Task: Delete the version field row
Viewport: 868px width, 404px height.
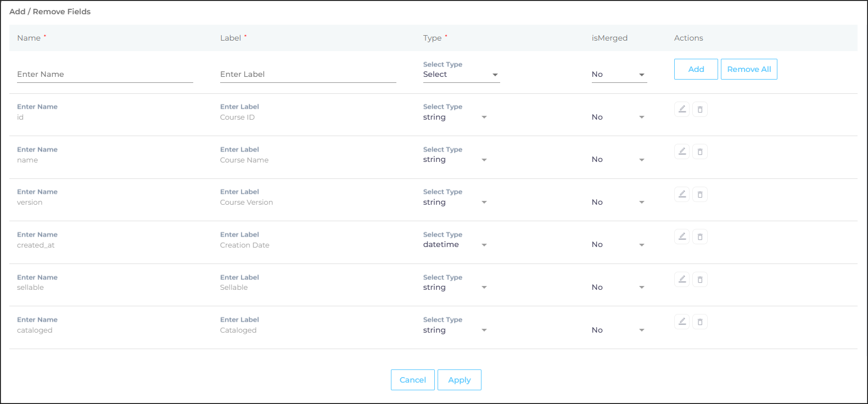Action: [700, 194]
